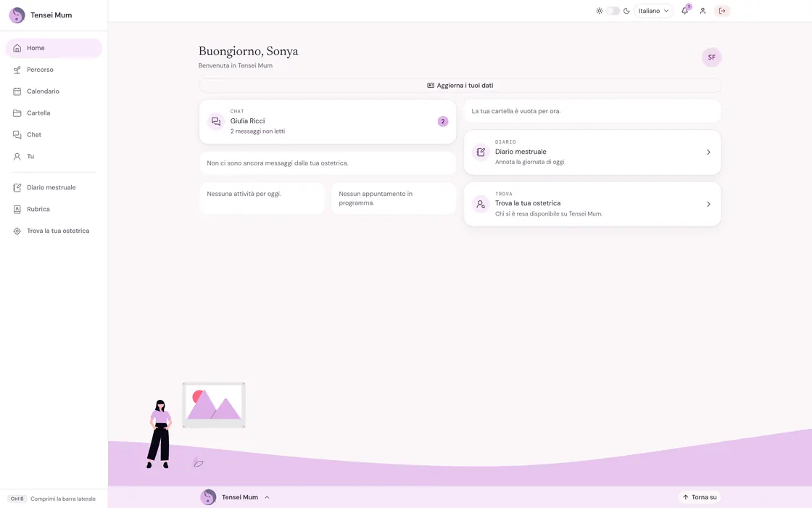Click the search-person icon on Trova card
This screenshot has height=508, width=812.
point(481,204)
